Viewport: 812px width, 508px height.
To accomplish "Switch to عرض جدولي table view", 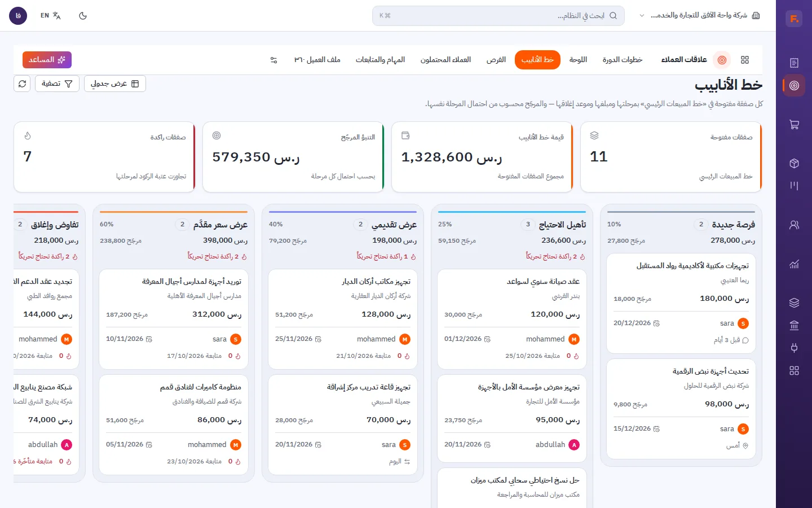I will [115, 84].
